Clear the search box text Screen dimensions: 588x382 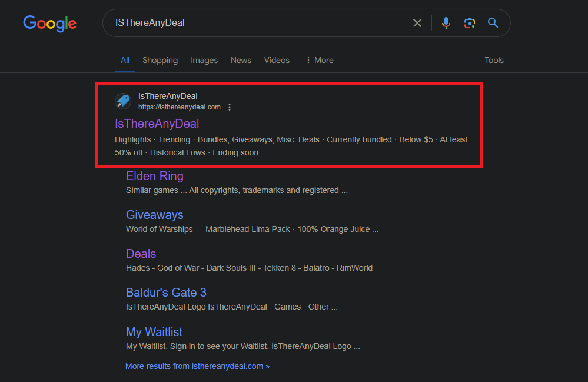[x=417, y=23]
